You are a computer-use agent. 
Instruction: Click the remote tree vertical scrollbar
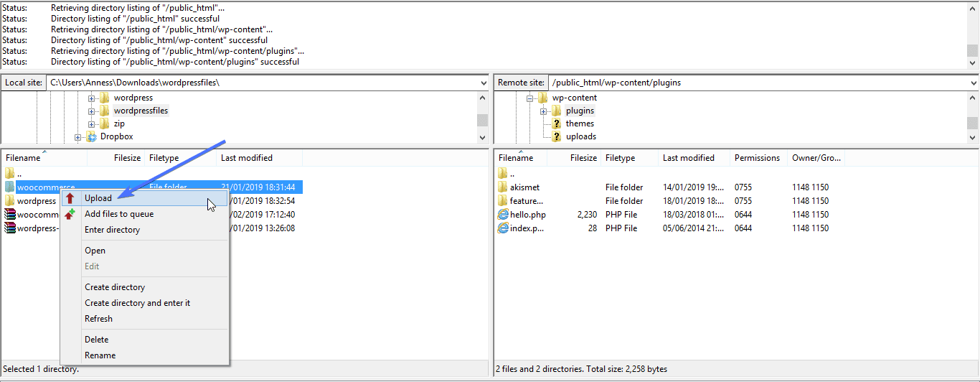coord(972,117)
